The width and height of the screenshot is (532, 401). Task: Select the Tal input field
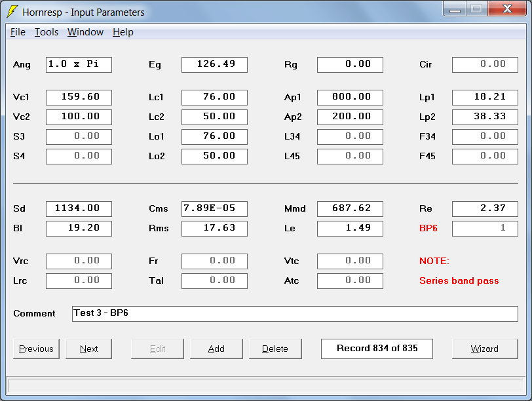(214, 281)
